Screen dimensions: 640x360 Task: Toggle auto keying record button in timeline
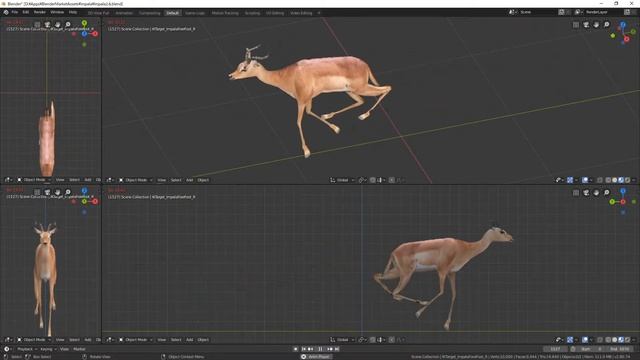296,349
